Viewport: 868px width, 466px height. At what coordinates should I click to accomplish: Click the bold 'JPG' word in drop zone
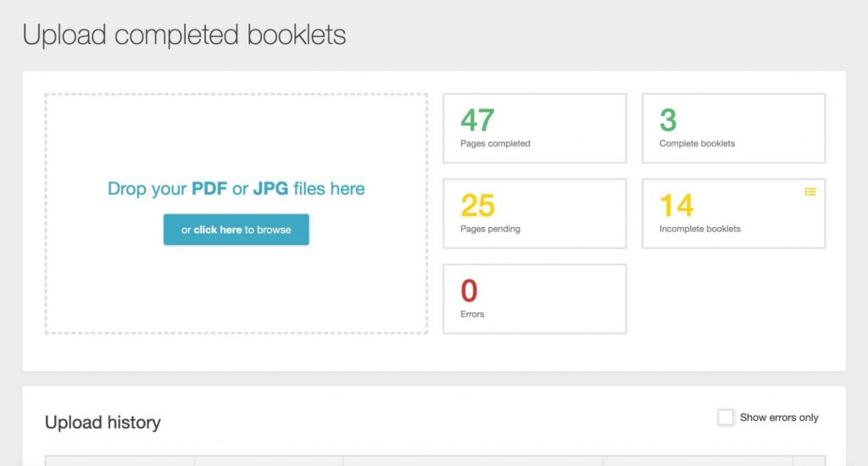tap(270, 189)
